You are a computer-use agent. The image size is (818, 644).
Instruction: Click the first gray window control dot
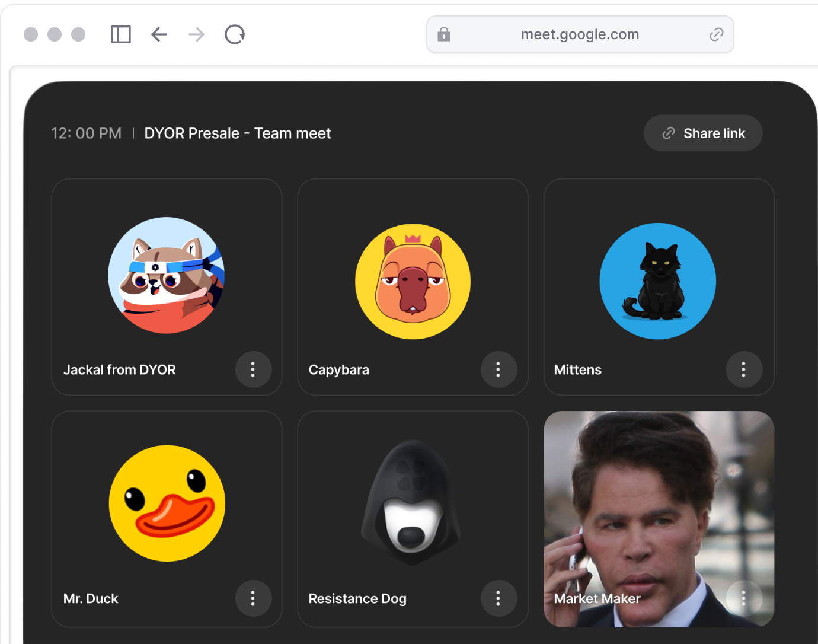(x=31, y=34)
